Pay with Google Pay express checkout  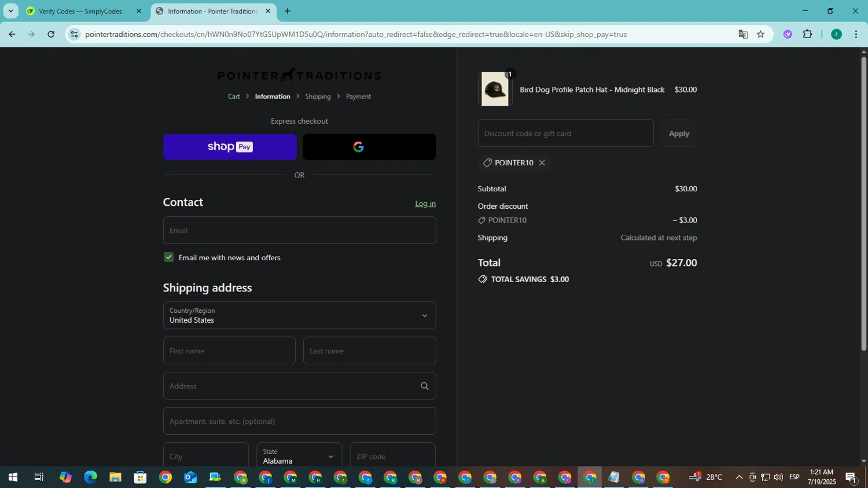pos(369,147)
